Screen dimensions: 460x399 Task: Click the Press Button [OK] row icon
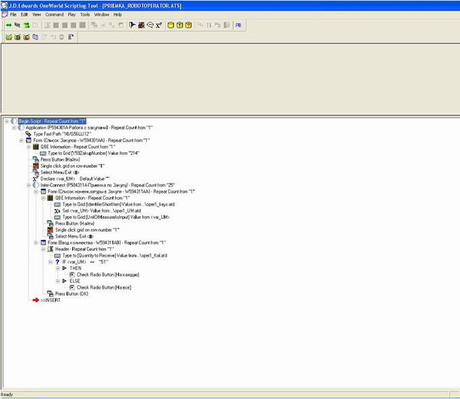[50, 294]
